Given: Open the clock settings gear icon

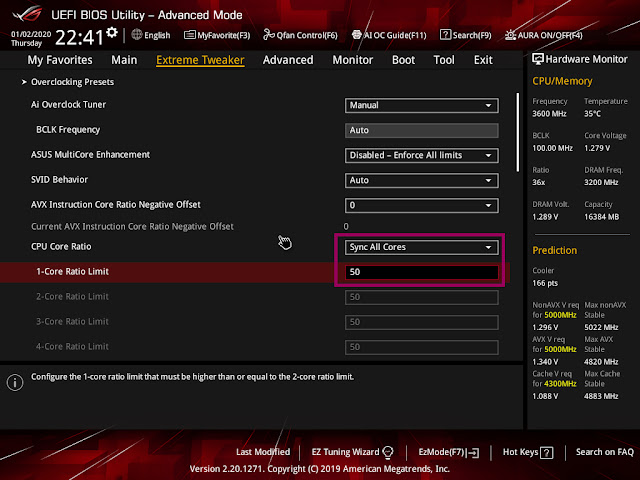Looking at the screenshot, I should (112, 33).
